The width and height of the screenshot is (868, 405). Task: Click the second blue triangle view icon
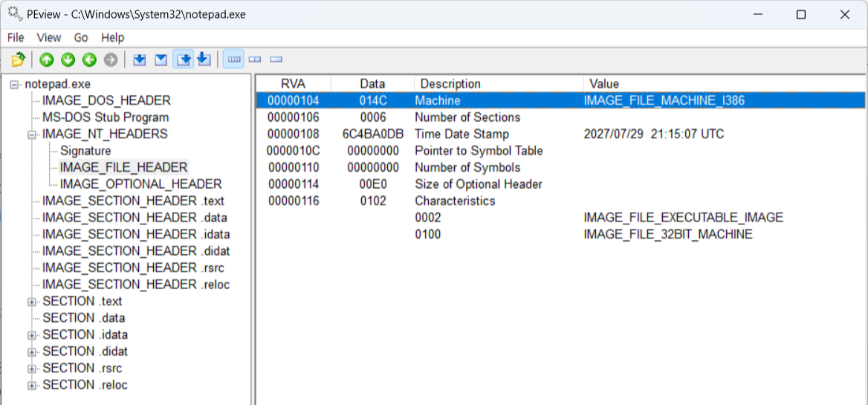[161, 59]
